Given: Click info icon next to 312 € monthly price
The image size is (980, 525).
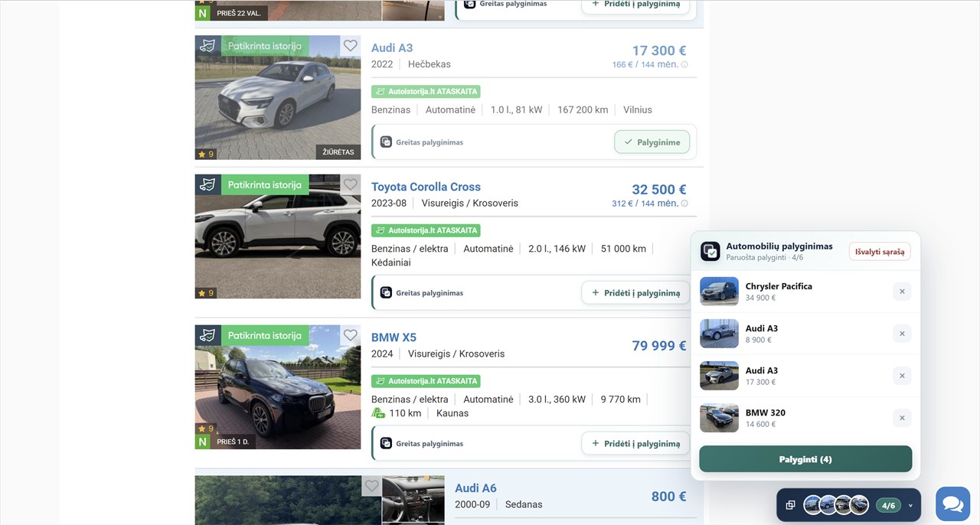Looking at the screenshot, I should click(x=684, y=204).
